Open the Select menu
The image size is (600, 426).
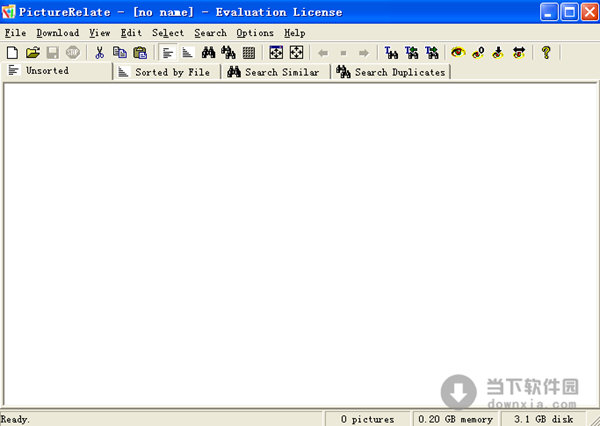pos(168,33)
